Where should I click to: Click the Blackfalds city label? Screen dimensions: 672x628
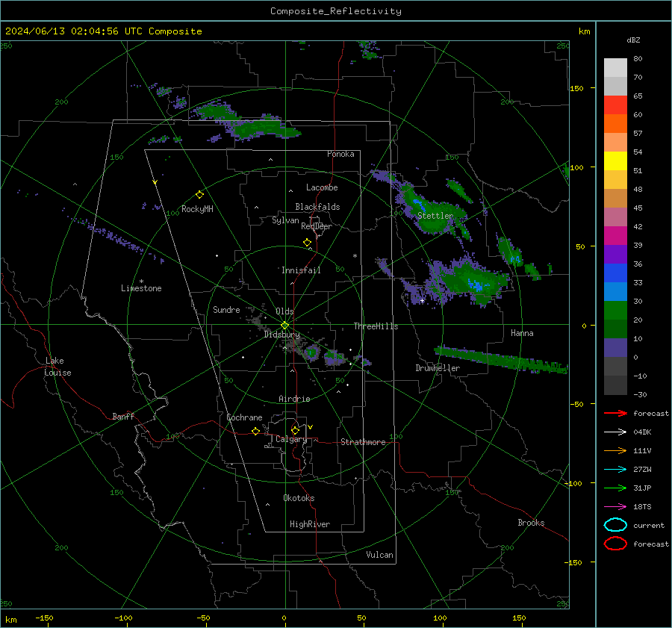(x=317, y=207)
